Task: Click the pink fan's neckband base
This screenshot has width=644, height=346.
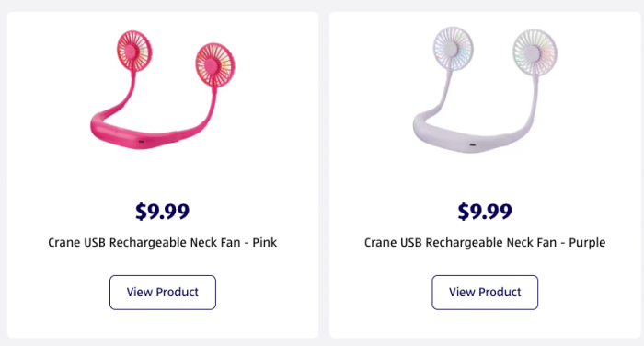Action: [x=135, y=135]
